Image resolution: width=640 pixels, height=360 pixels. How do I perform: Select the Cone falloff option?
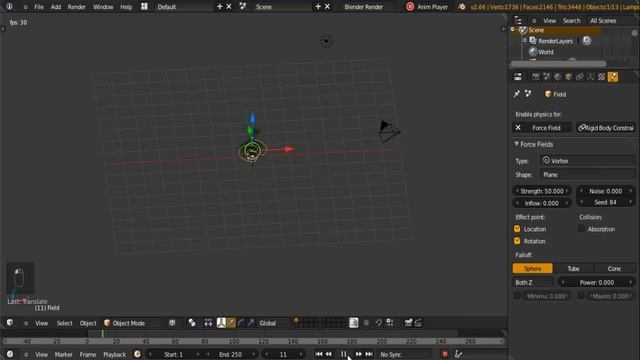pyautogui.click(x=614, y=269)
